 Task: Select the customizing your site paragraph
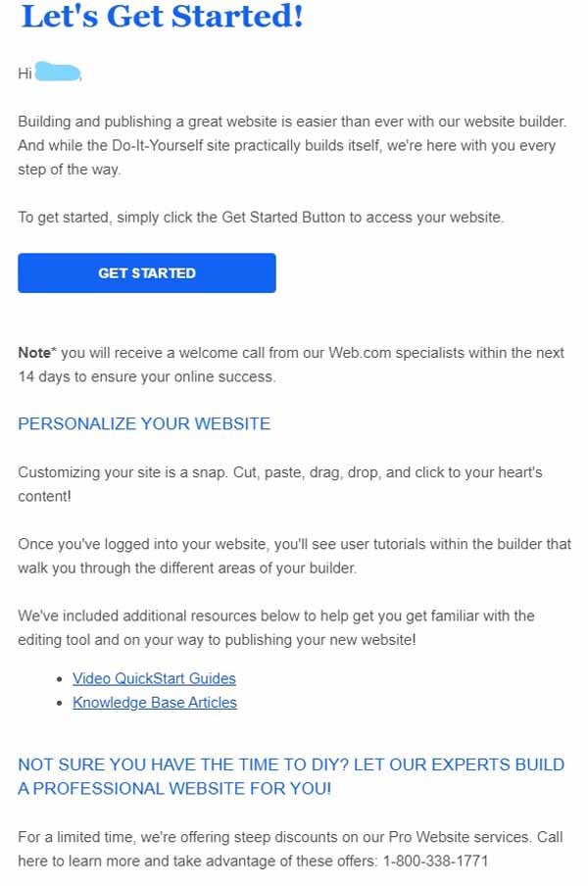(279, 483)
